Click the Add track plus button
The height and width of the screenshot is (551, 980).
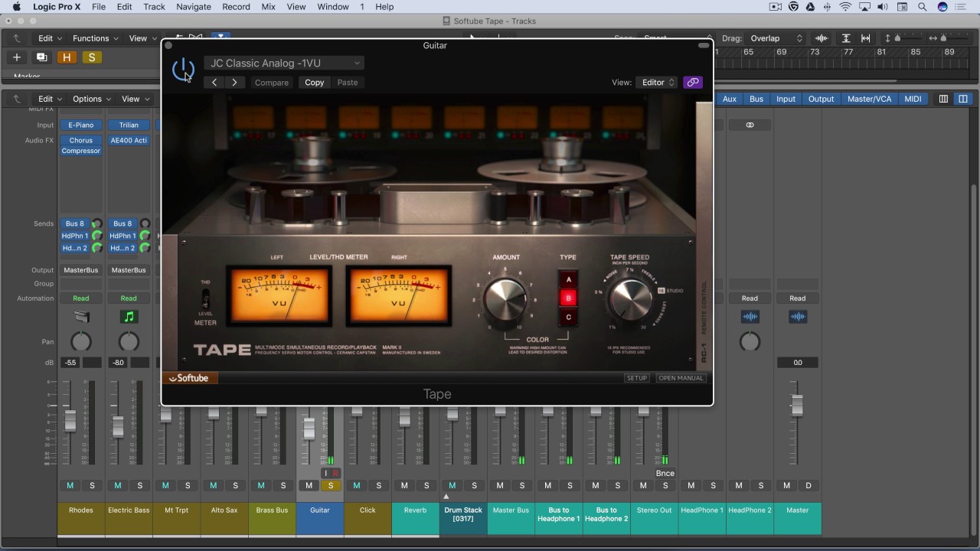coord(17,57)
